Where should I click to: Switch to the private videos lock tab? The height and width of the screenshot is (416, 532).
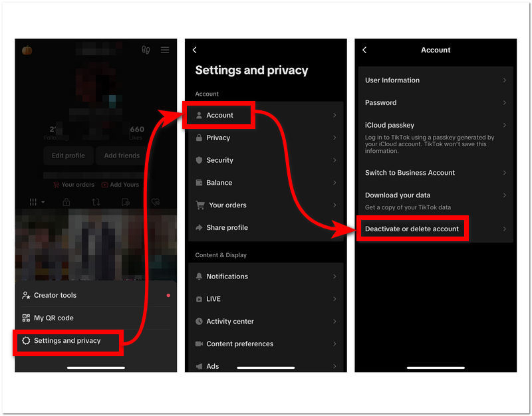(66, 203)
